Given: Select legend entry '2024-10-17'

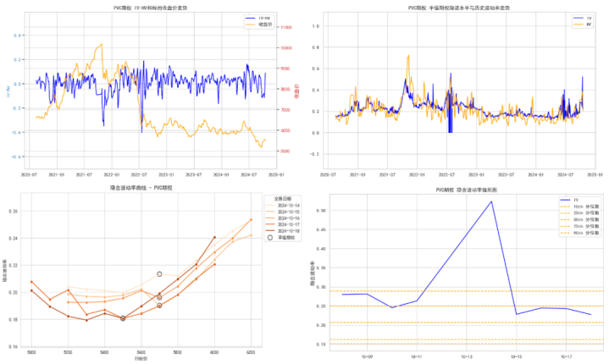Looking at the screenshot, I should [x=282, y=224].
